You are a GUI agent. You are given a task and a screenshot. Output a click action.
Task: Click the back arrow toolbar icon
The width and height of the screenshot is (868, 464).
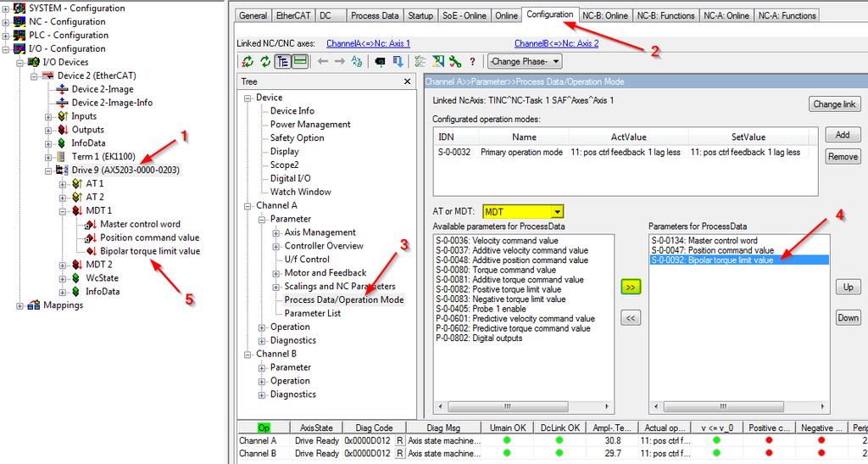pos(323,61)
